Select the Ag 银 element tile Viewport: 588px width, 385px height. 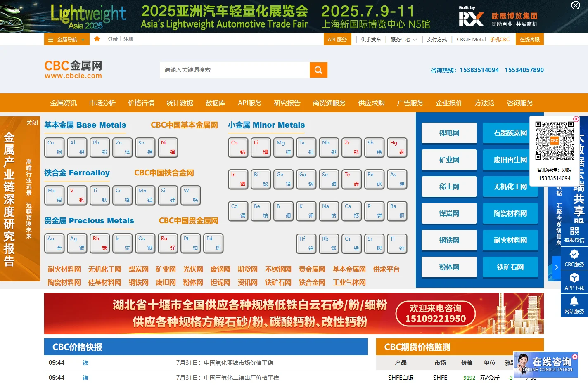(77, 243)
